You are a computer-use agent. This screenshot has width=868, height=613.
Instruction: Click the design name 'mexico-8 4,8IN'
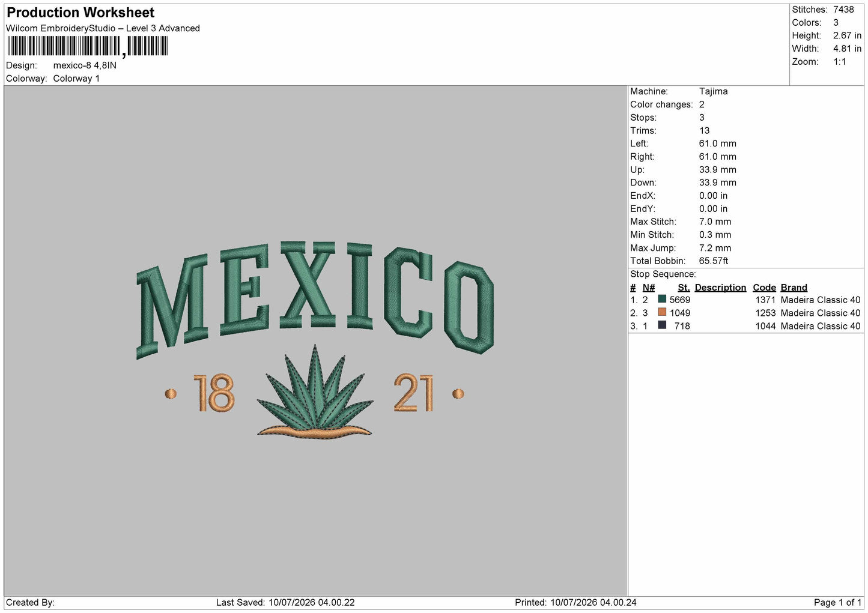click(85, 65)
